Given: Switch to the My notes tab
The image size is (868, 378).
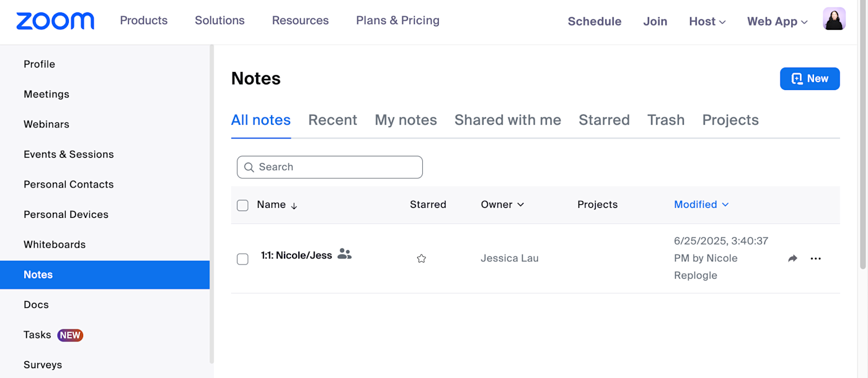Looking at the screenshot, I should point(405,120).
